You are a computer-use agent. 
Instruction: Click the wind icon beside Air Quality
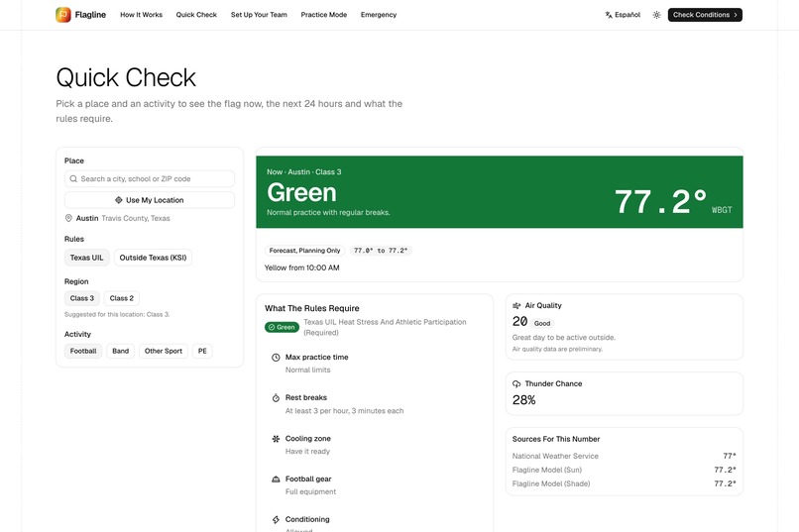coord(516,305)
